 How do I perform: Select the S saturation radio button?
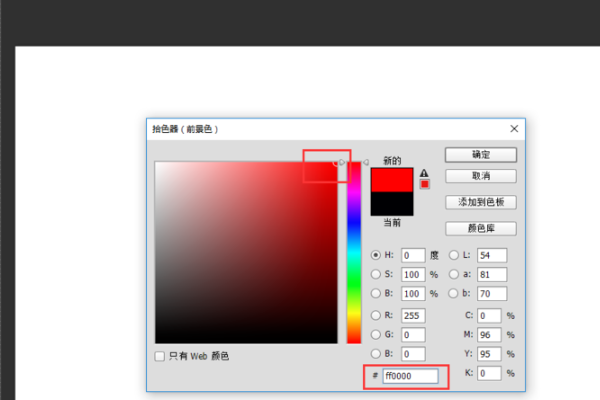376,274
